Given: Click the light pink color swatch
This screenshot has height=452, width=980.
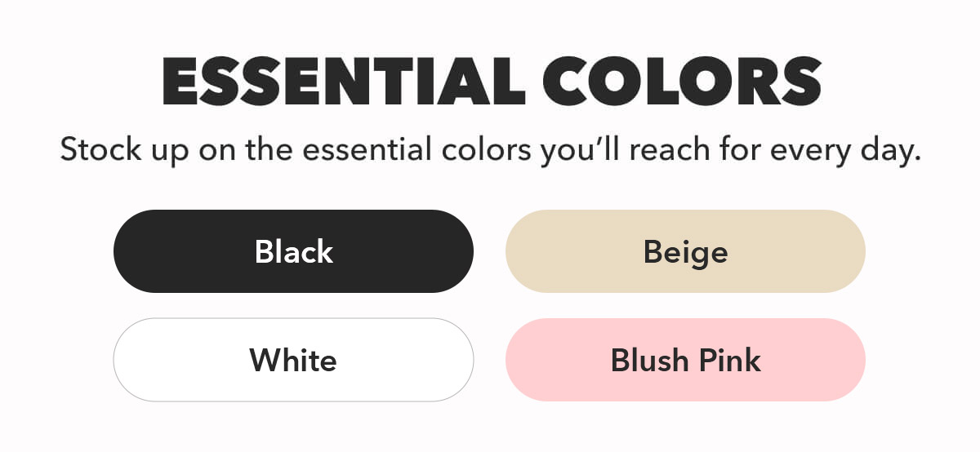Looking at the screenshot, I should (x=685, y=360).
